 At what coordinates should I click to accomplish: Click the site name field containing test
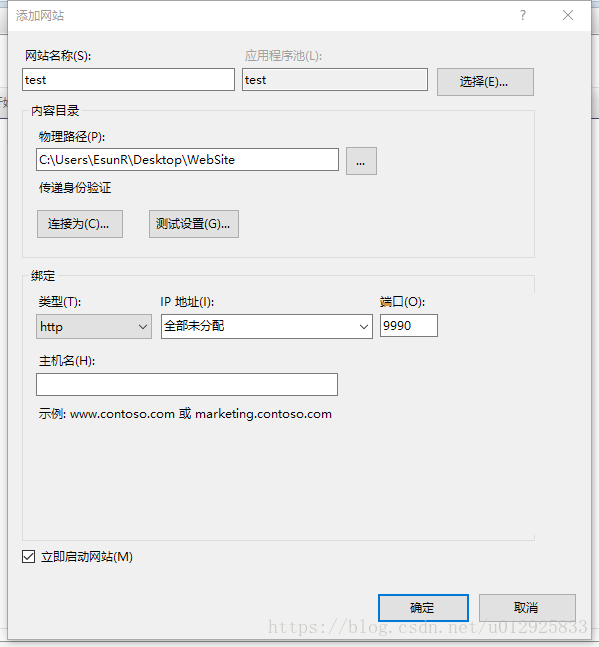pos(128,80)
